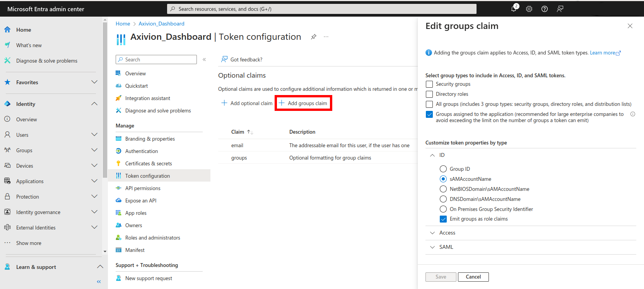Click the top search resources bar
This screenshot has height=289, width=644.
[x=322, y=9]
